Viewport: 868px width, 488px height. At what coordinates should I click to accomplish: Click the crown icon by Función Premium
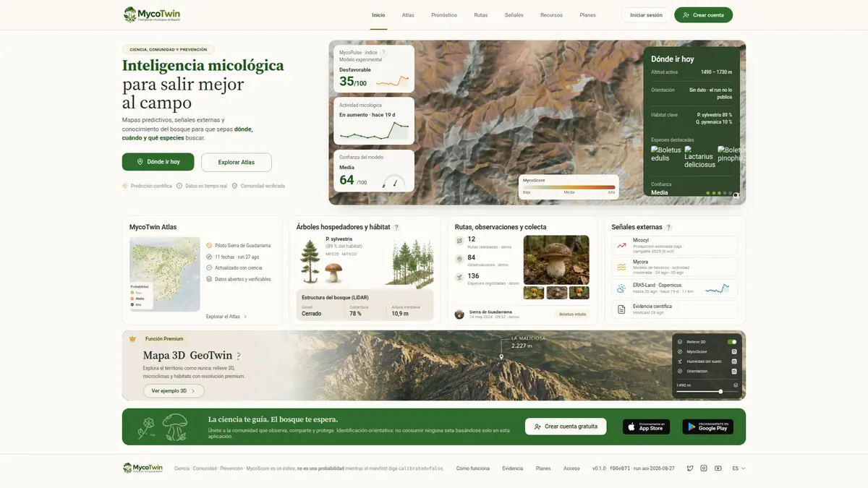click(x=132, y=338)
